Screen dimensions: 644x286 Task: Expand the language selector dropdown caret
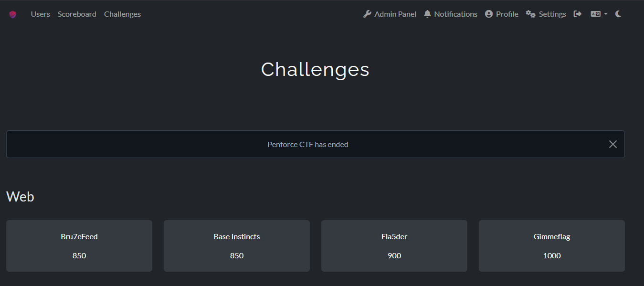[x=606, y=14]
